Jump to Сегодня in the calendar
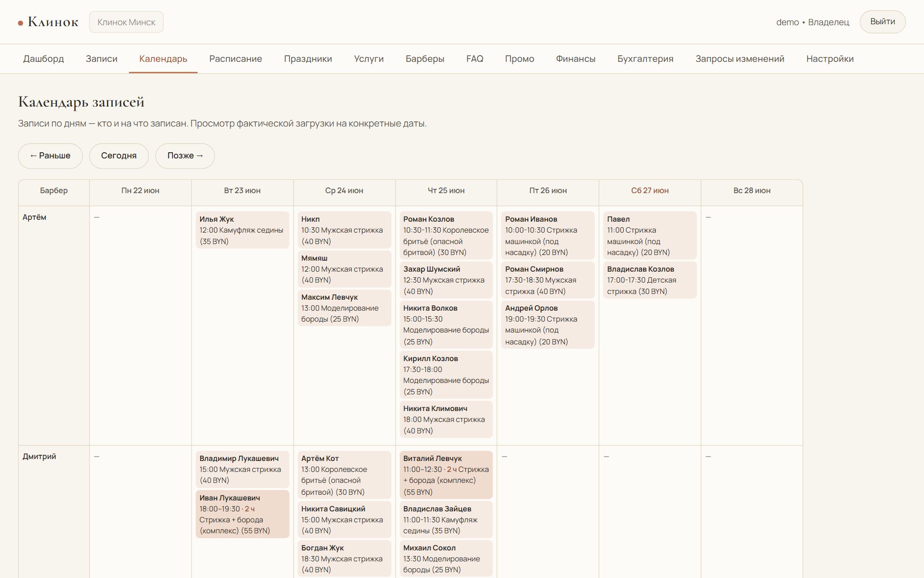 (119, 156)
